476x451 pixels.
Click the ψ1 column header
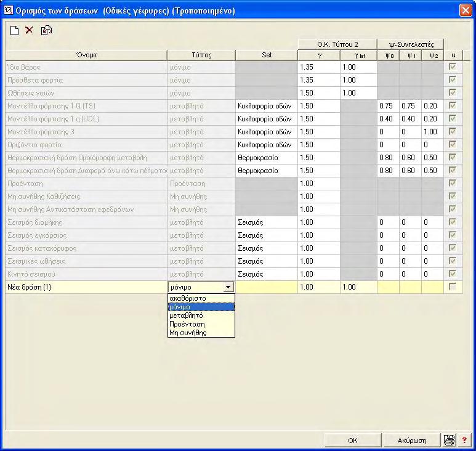click(x=411, y=55)
